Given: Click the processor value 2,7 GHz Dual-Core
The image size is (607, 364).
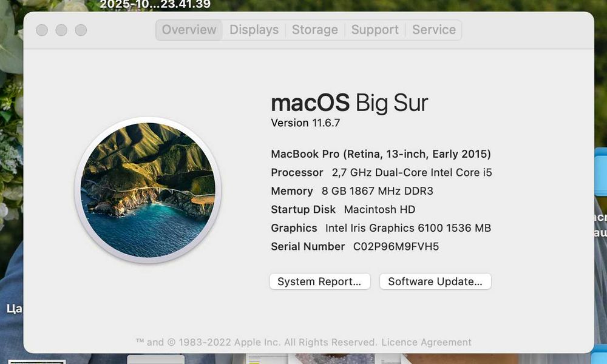Looking at the screenshot, I should [412, 172].
